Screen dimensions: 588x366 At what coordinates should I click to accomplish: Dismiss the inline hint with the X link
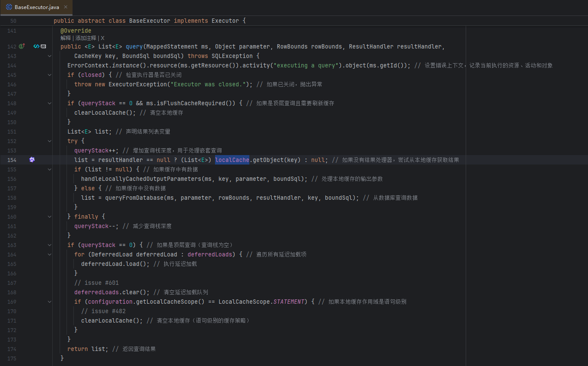[103, 38]
